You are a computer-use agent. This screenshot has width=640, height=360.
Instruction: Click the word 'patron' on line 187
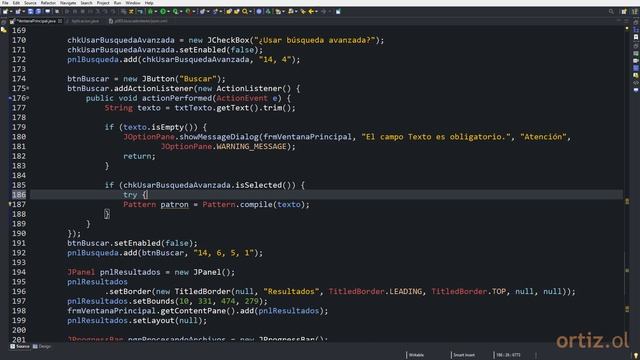(x=174, y=204)
